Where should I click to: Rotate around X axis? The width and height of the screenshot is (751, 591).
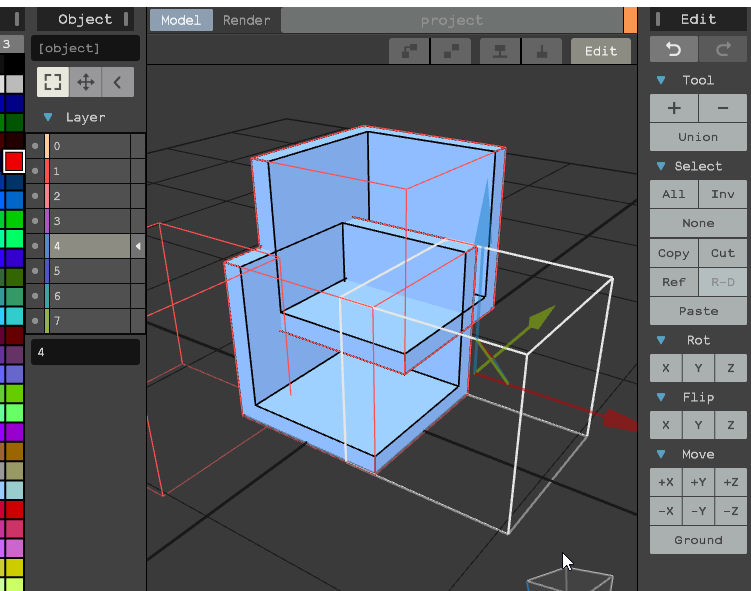666,368
